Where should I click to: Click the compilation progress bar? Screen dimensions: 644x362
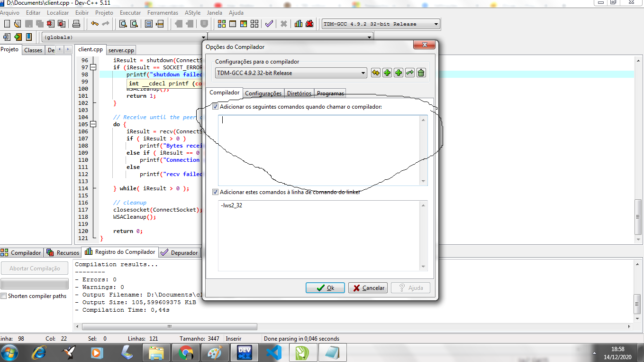pyautogui.click(x=35, y=284)
